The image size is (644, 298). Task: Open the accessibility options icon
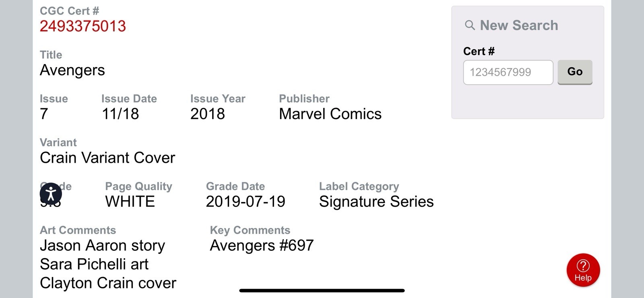[51, 194]
